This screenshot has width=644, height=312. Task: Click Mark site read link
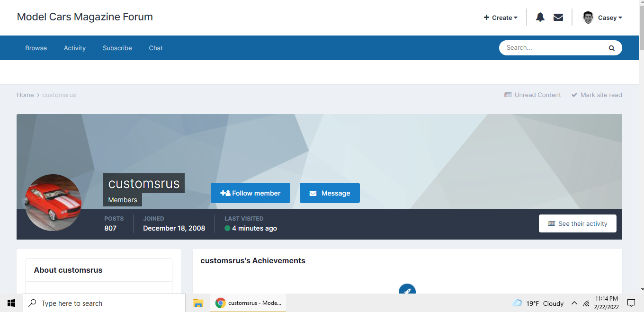597,95
